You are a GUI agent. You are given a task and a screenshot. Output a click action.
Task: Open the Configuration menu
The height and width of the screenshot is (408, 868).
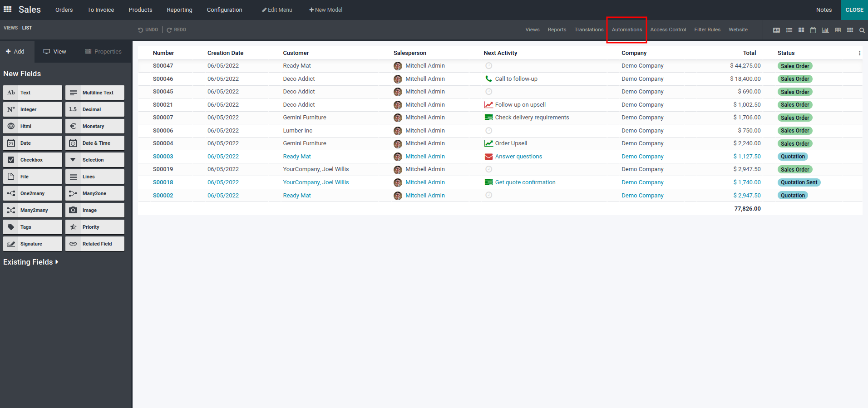[224, 10]
